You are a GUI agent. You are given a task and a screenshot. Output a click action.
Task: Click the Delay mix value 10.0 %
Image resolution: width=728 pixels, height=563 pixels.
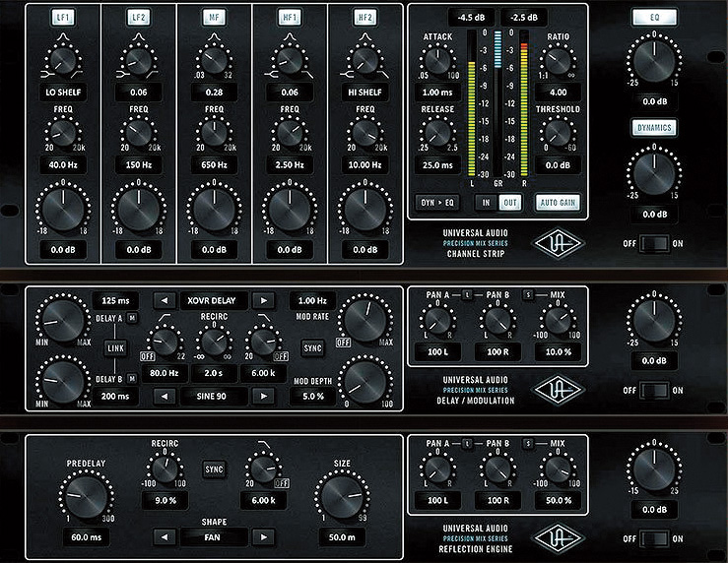click(558, 352)
